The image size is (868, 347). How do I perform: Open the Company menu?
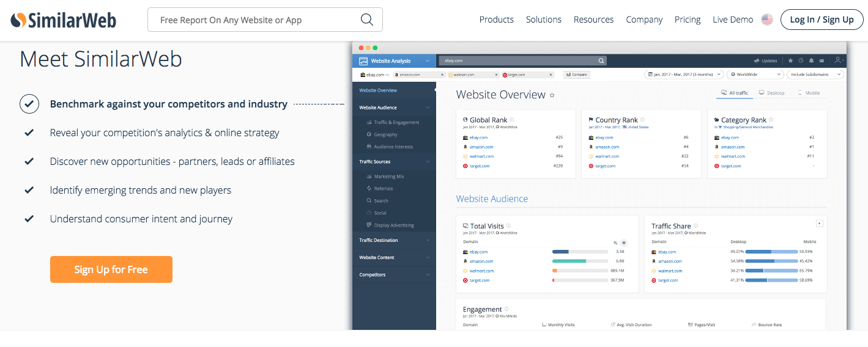point(644,20)
